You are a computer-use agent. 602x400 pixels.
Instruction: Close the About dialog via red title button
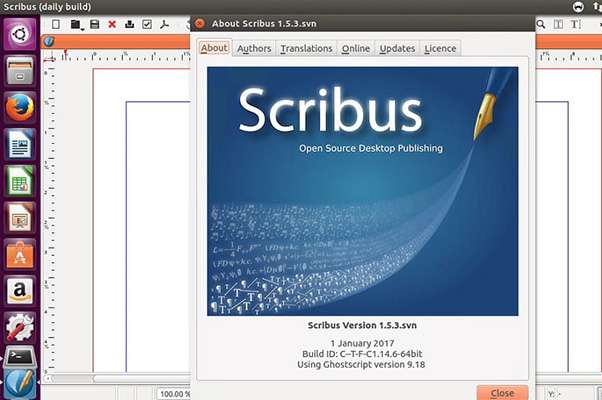tap(200, 22)
